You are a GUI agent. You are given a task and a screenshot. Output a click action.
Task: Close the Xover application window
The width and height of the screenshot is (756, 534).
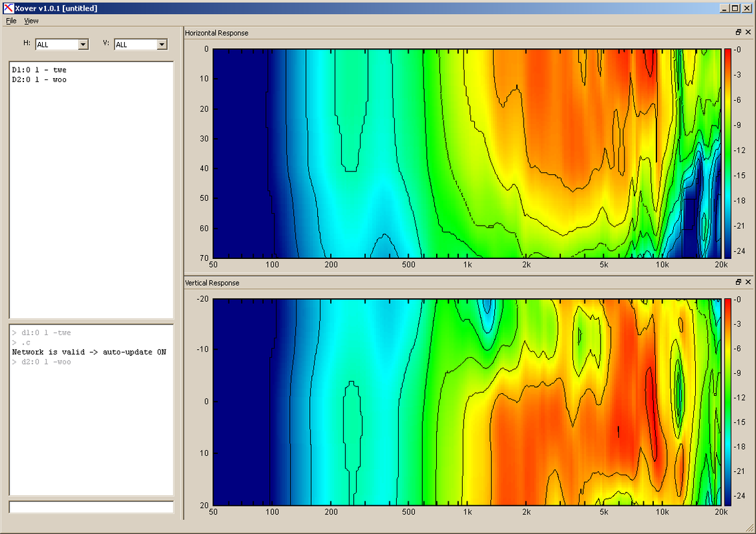click(x=747, y=8)
